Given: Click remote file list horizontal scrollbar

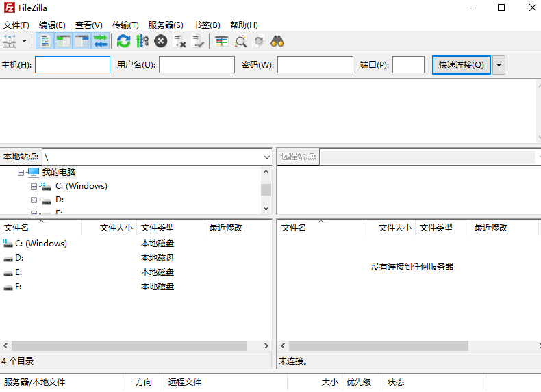Looking at the screenshot, I should pos(379,345).
